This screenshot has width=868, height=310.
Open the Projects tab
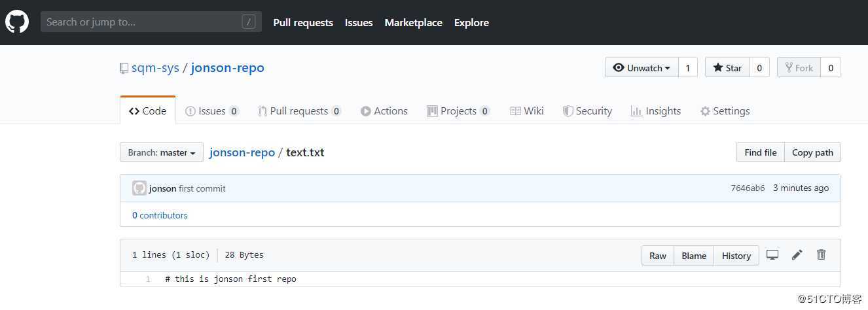pos(458,111)
